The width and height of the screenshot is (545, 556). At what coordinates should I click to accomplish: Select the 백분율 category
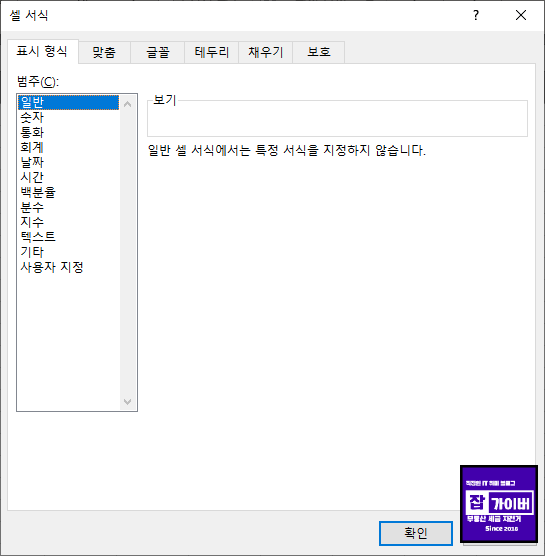[x=68, y=192]
